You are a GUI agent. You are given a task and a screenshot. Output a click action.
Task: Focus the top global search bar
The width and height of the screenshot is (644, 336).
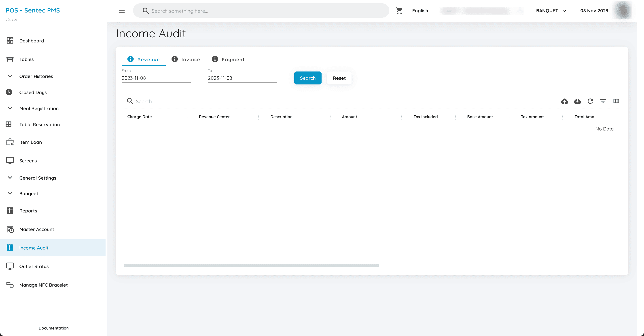coord(261,11)
